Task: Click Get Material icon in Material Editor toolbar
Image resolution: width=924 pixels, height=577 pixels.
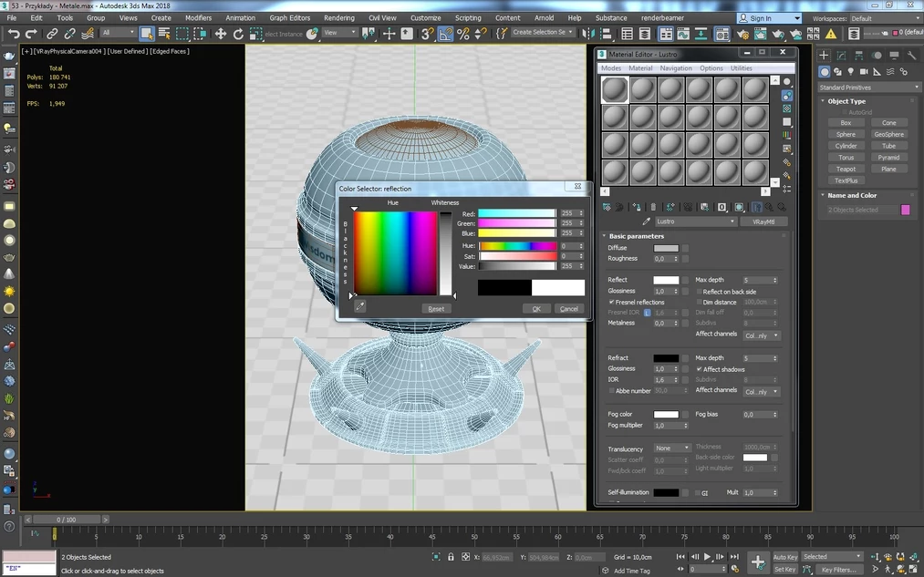Action: pos(607,207)
